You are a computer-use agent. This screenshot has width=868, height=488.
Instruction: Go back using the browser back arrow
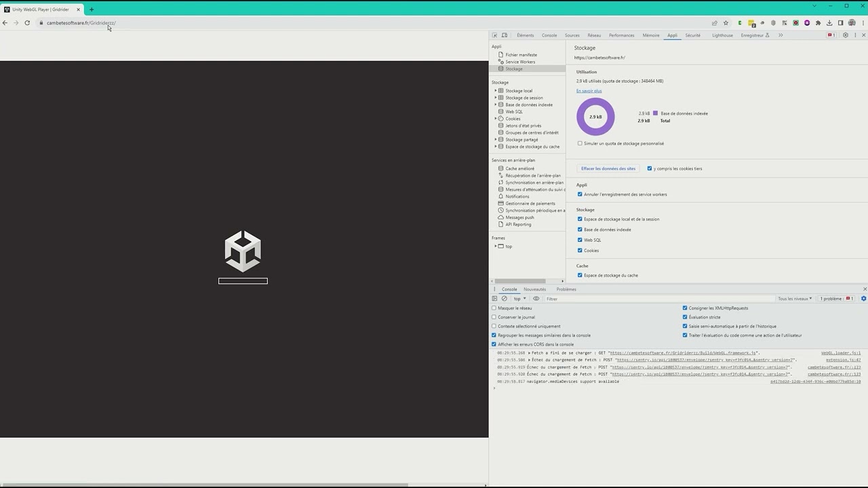pyautogui.click(x=5, y=23)
